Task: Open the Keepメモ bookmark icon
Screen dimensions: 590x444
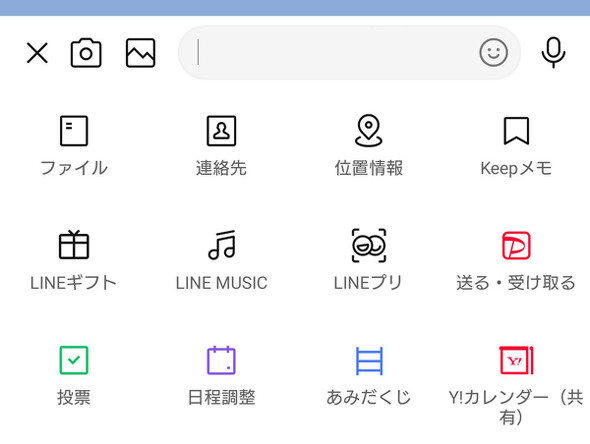Action: point(516,131)
